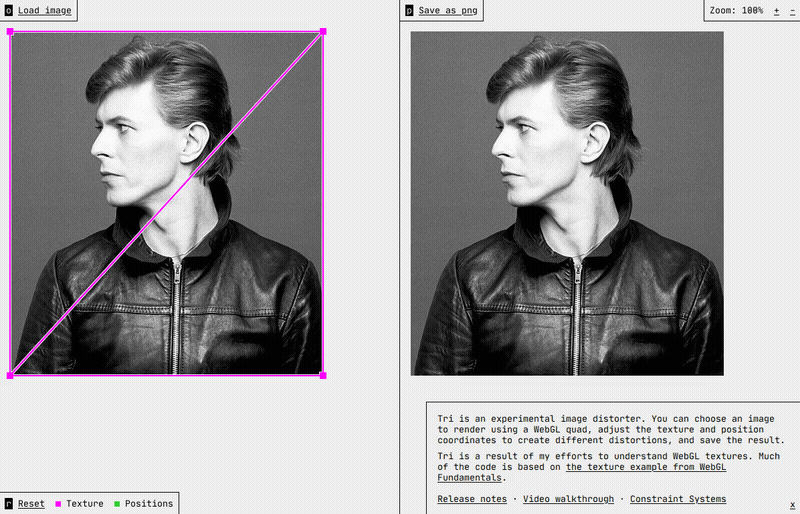Close the info panel with the x
The image size is (800, 514).
tap(792, 504)
